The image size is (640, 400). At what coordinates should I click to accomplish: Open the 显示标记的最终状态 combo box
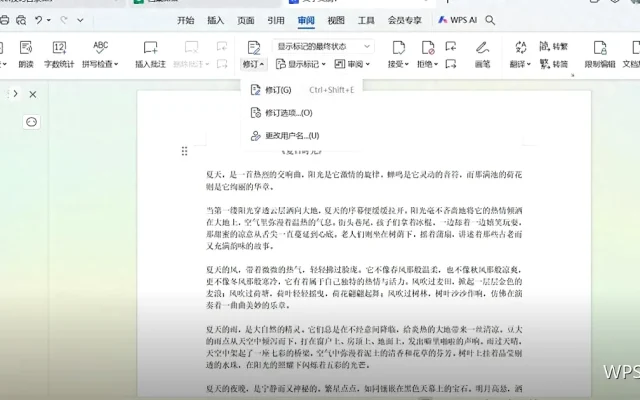[323, 47]
